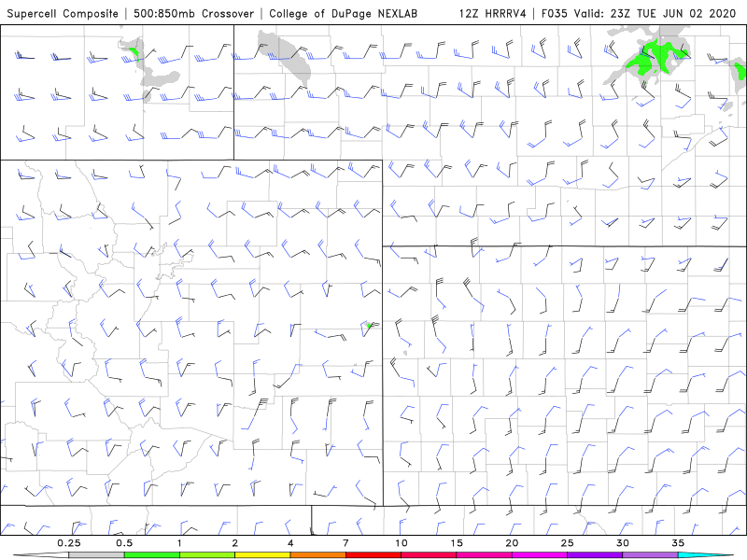The width and height of the screenshot is (747, 560).
Task: Click the legend value 10
Action: [x=402, y=543]
